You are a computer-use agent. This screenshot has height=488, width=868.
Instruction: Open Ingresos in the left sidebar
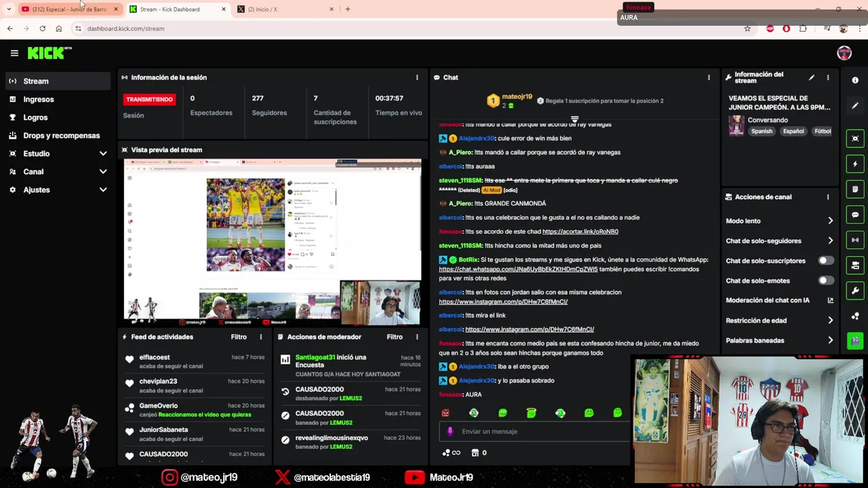tap(58, 100)
